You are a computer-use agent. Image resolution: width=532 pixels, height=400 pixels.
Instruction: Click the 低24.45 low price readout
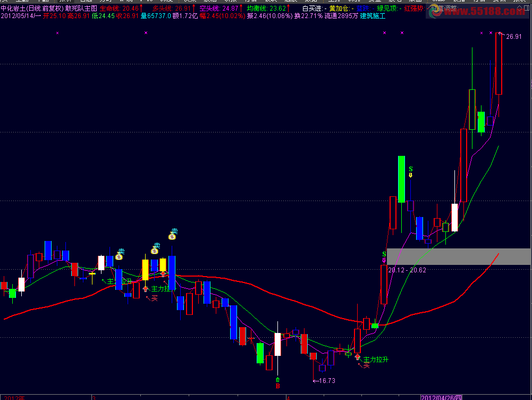(x=103, y=16)
